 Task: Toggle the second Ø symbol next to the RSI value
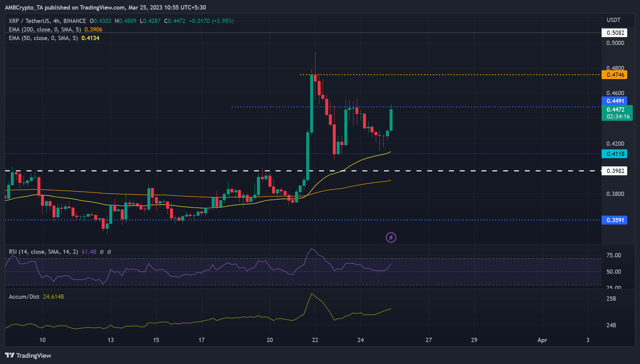[108, 252]
